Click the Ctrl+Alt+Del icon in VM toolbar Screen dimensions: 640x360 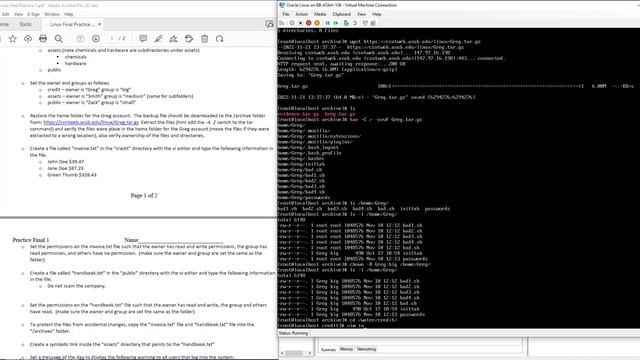pyautogui.click(x=282, y=23)
